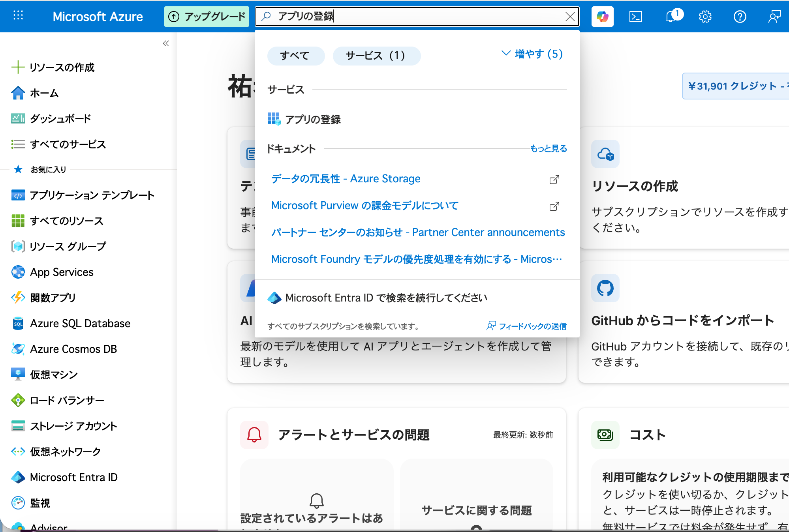Click the feedback person icon in header
Viewport: 789px width, 532px height.
coord(774,17)
